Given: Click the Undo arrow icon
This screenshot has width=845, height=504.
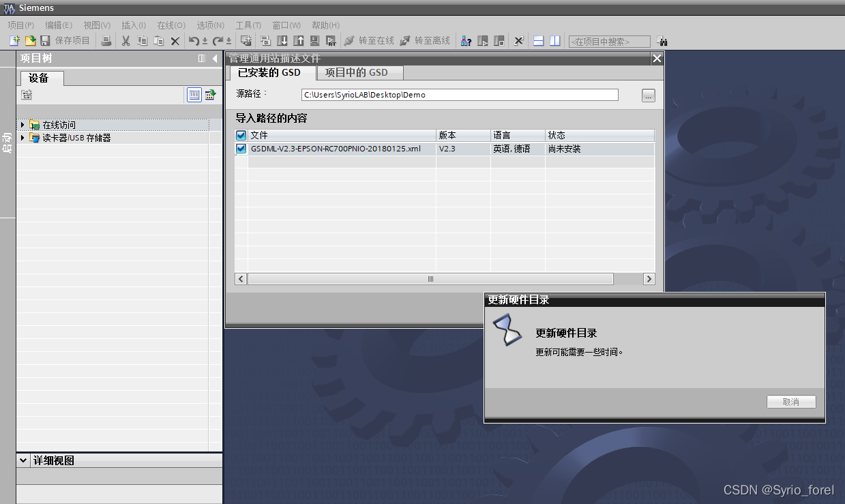Looking at the screenshot, I should click(x=194, y=41).
